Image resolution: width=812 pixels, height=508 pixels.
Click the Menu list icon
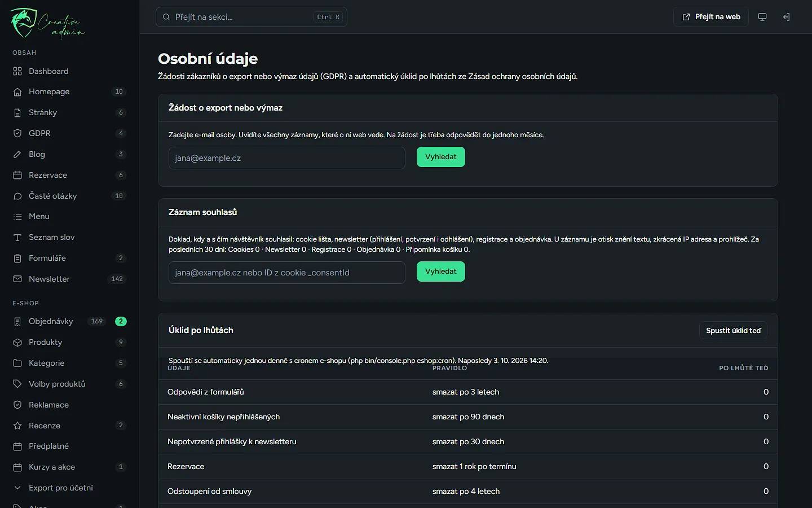click(x=17, y=217)
